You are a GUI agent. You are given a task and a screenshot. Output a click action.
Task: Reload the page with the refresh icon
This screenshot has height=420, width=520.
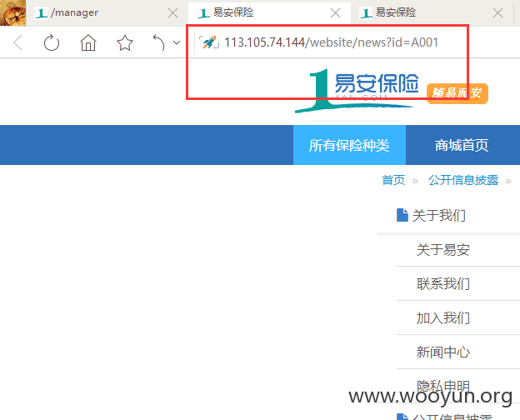click(x=52, y=42)
